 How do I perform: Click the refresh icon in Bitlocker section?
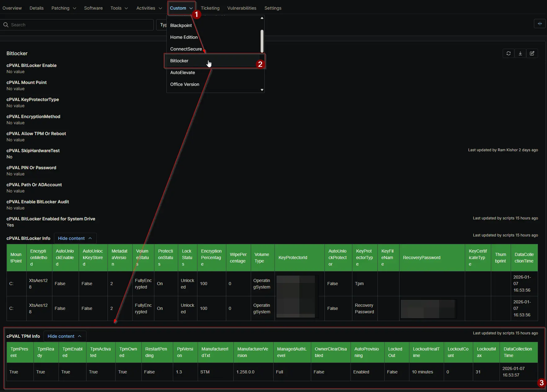[508, 53]
